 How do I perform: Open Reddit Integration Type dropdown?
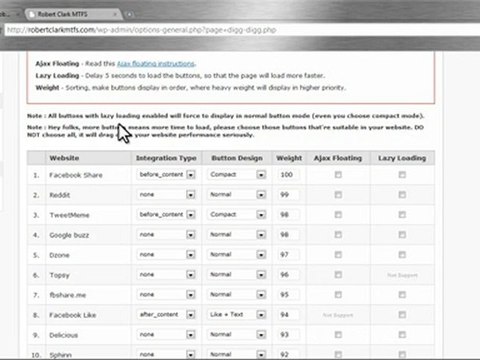click(166, 195)
